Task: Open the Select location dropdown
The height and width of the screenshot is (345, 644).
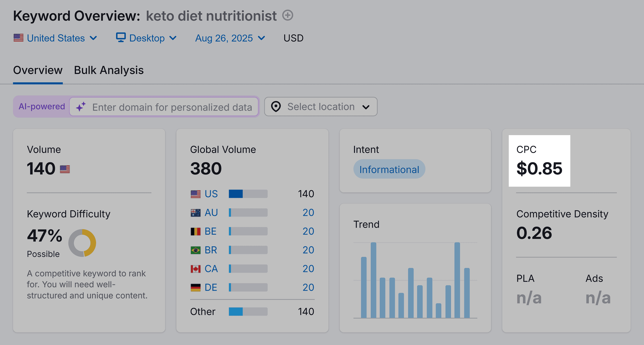Action: 321,106
